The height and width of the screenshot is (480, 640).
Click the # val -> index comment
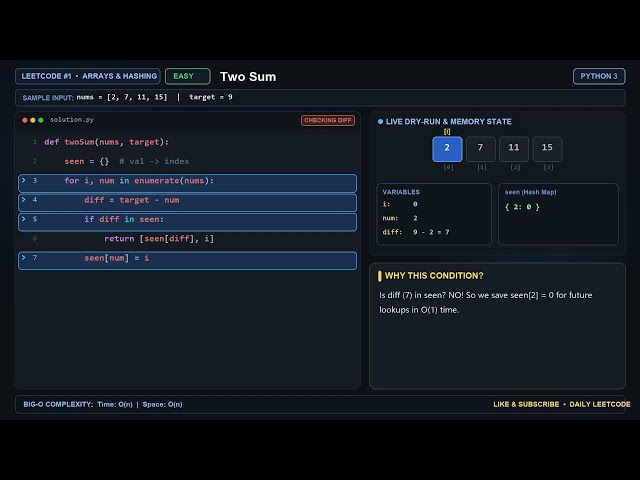pyautogui.click(x=154, y=161)
